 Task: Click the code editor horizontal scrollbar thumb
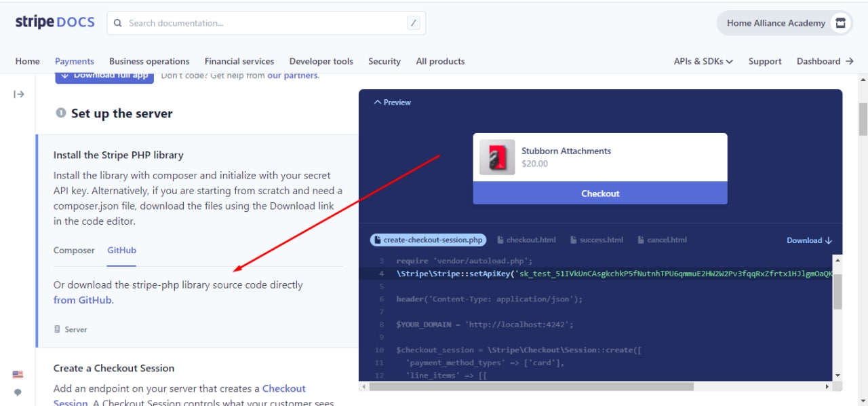[x=532, y=386]
